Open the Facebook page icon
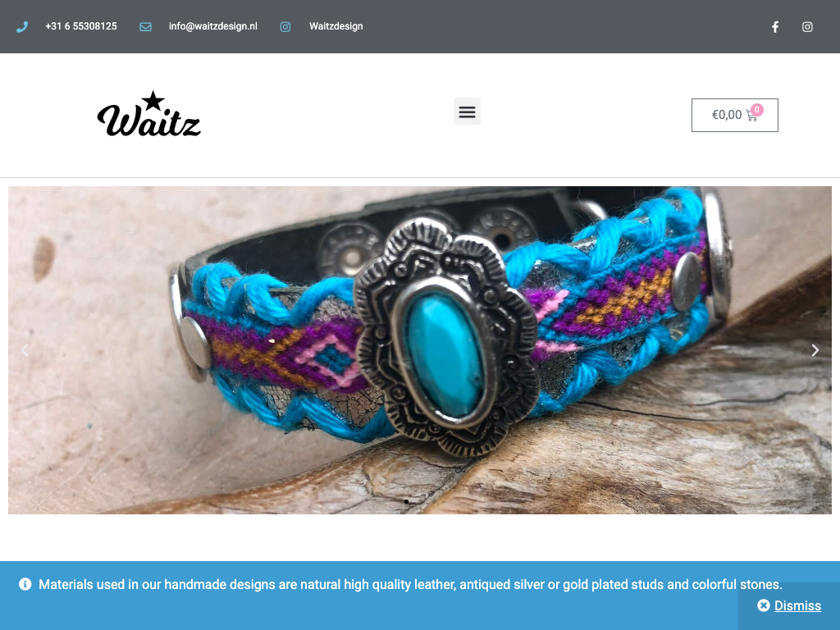The width and height of the screenshot is (840, 630). (x=775, y=27)
